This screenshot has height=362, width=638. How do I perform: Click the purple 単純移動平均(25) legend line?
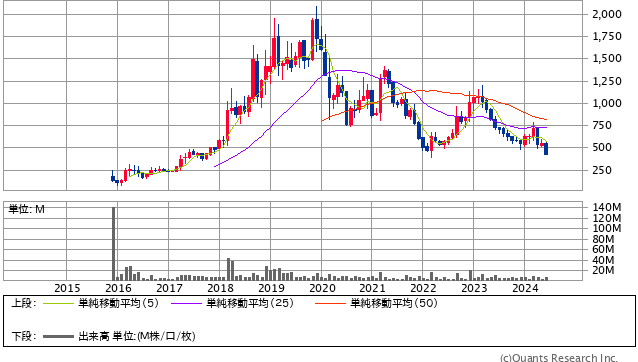(186, 303)
